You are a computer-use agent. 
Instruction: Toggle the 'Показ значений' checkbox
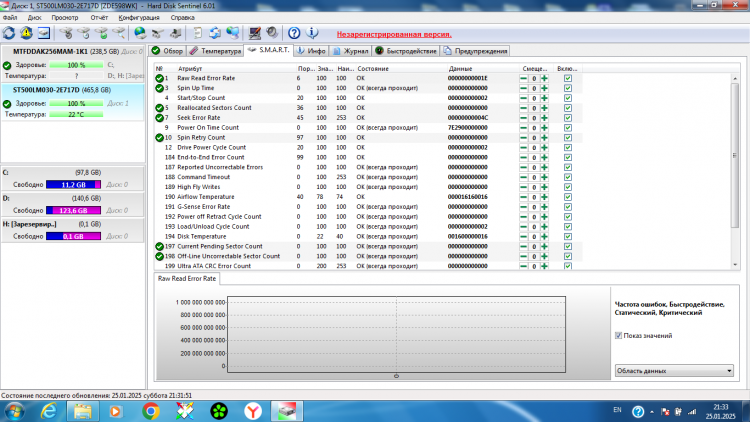point(618,336)
